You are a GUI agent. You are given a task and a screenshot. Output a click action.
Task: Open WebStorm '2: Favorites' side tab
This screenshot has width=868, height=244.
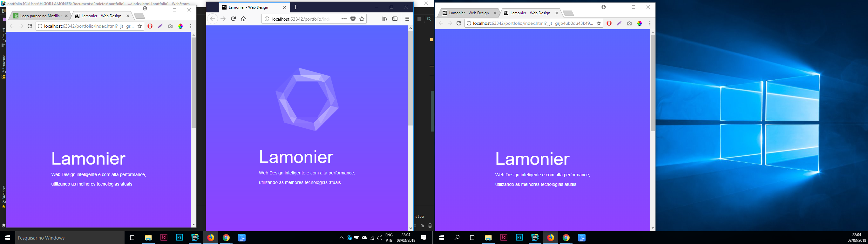[3, 196]
